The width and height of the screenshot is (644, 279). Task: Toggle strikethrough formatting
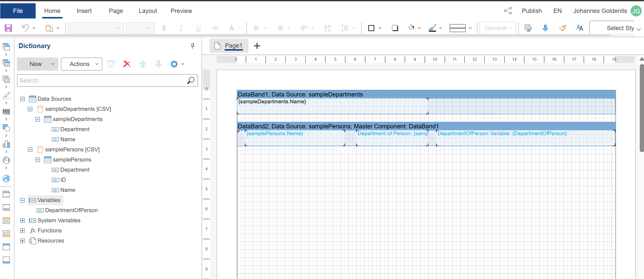215,28
